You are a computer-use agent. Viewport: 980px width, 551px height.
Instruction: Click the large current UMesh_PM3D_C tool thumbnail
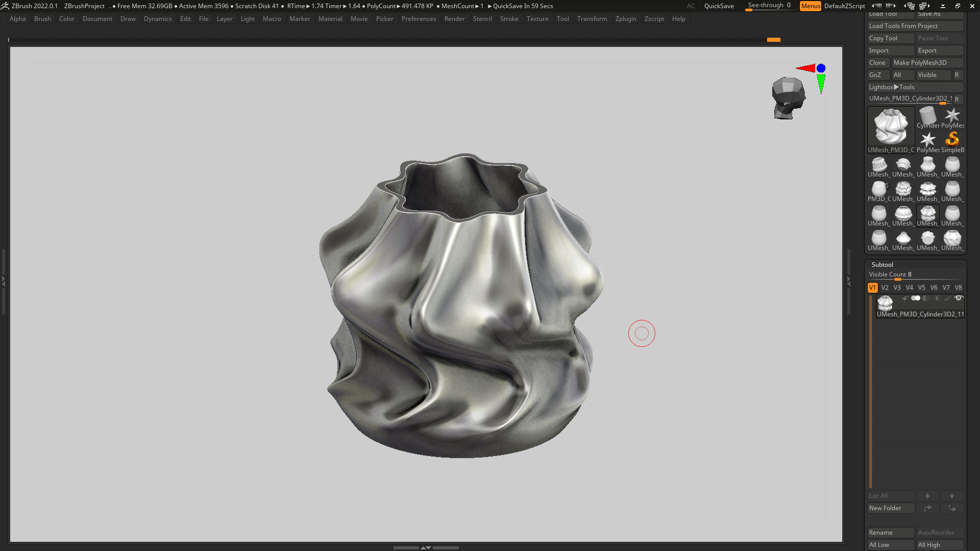891,130
